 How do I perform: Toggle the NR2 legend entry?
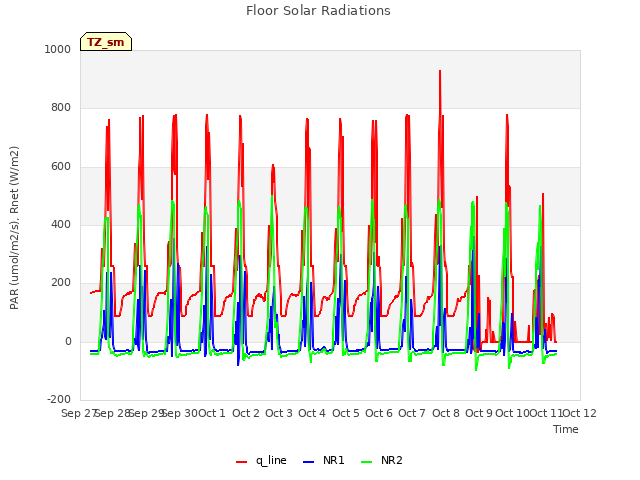382,460
